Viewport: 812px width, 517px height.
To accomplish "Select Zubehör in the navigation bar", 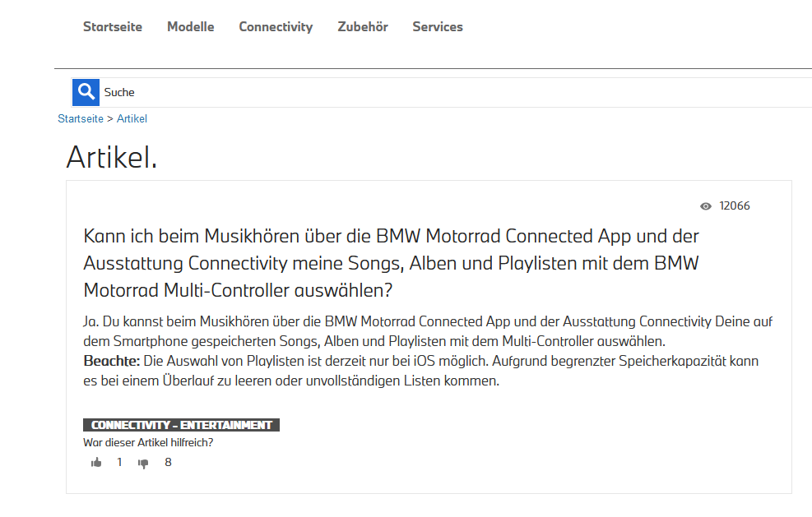I will pyautogui.click(x=363, y=26).
